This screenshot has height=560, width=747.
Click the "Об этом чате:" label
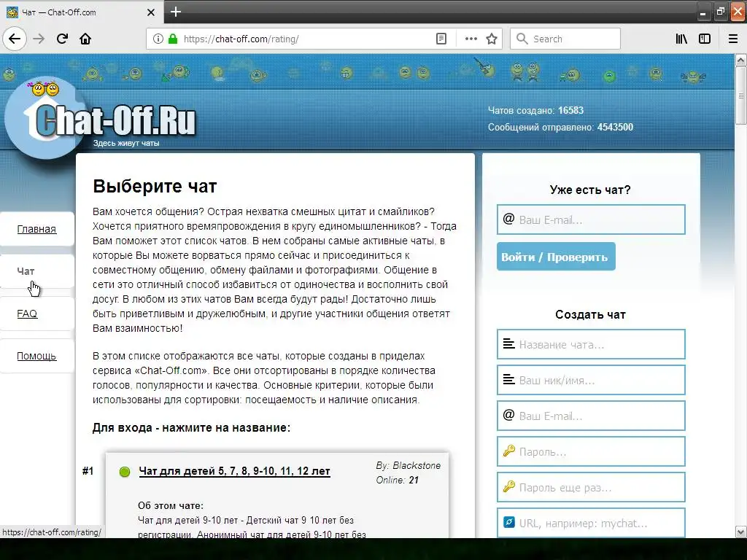[171, 506]
